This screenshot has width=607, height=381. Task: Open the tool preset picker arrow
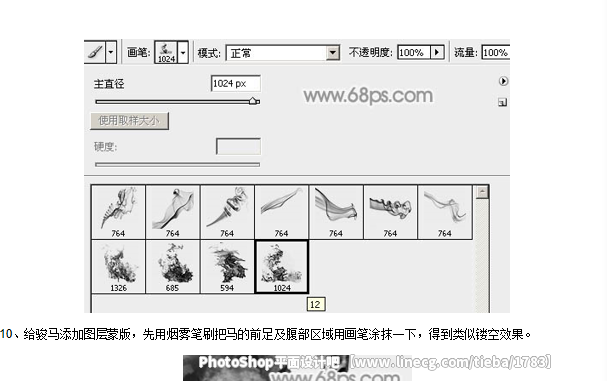click(111, 51)
